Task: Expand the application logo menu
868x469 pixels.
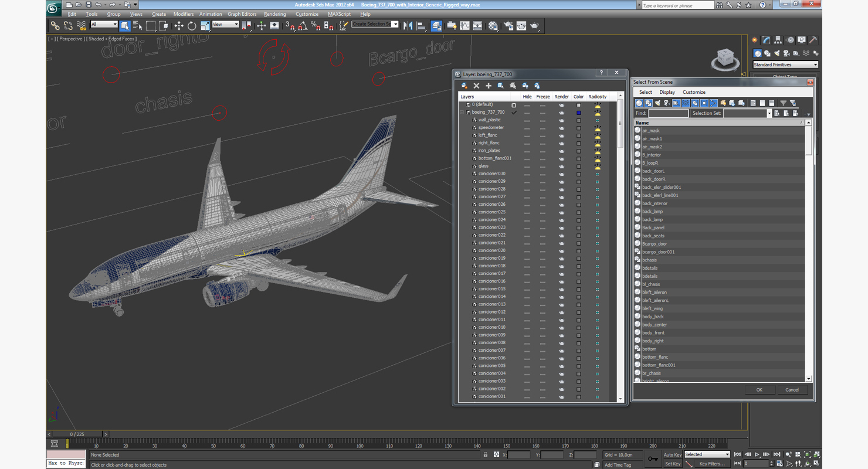Action: click(x=53, y=8)
